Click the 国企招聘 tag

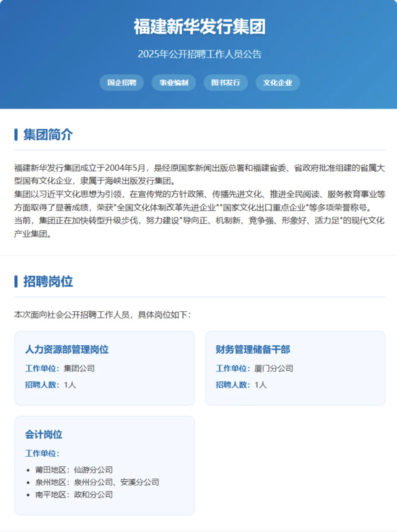click(x=121, y=83)
